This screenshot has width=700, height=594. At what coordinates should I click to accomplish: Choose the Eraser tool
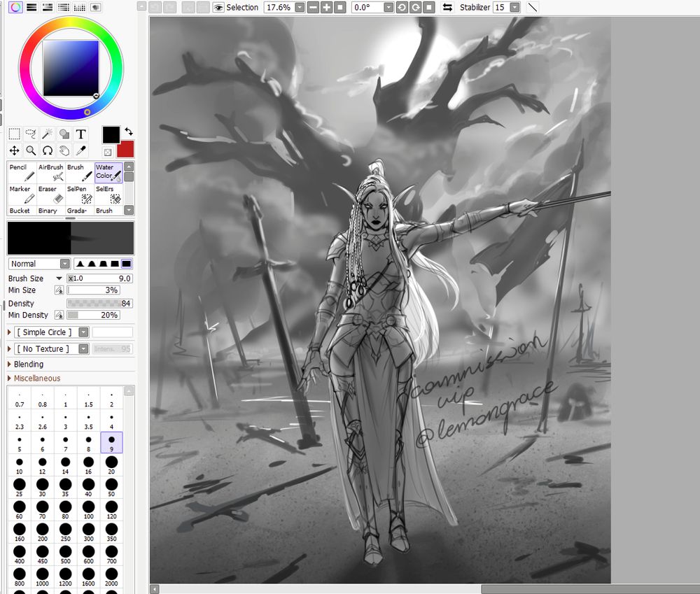coord(50,194)
